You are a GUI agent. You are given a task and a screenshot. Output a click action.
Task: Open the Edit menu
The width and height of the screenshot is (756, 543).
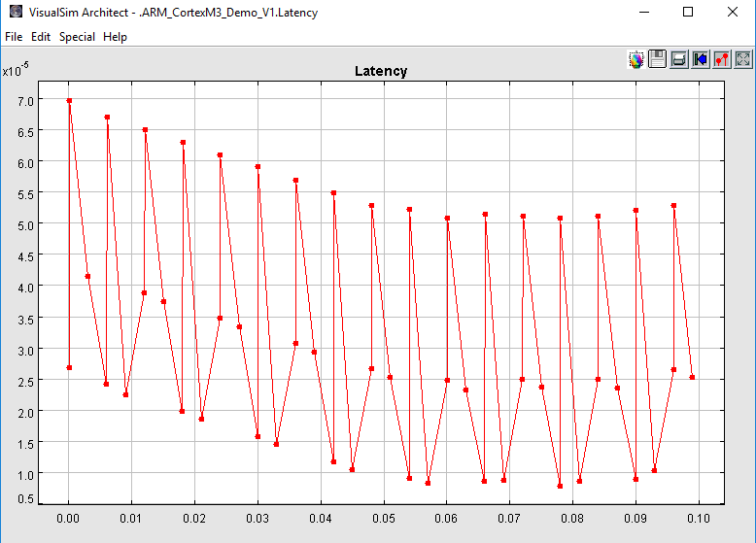[41, 37]
